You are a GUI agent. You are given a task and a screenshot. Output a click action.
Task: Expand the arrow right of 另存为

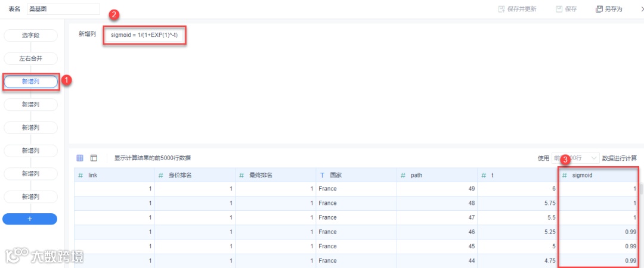click(643, 9)
